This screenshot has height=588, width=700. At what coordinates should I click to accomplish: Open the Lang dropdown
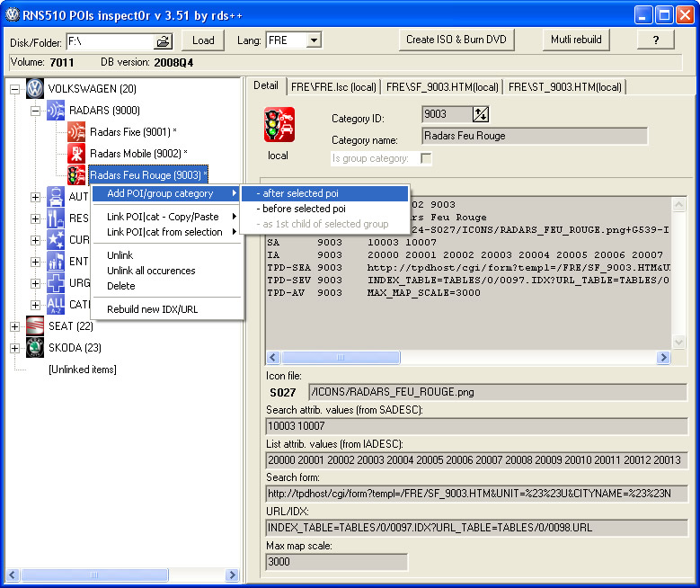point(313,40)
